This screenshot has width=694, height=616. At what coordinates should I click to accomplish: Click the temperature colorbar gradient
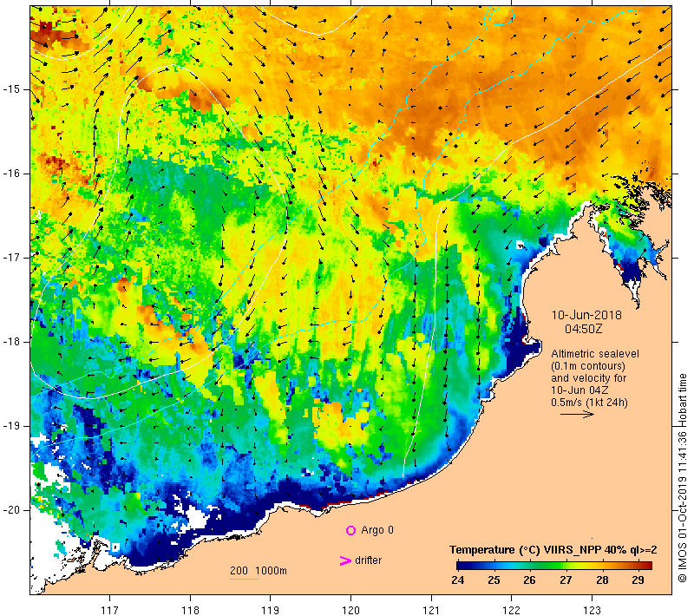(x=554, y=565)
